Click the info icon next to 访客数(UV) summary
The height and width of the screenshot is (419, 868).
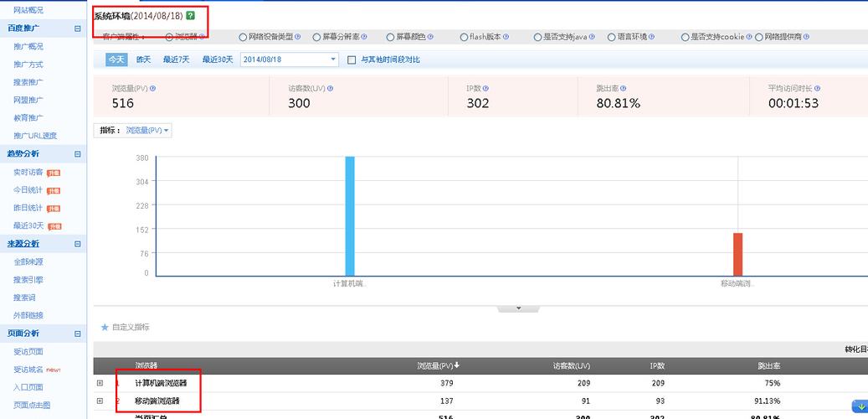327,88
